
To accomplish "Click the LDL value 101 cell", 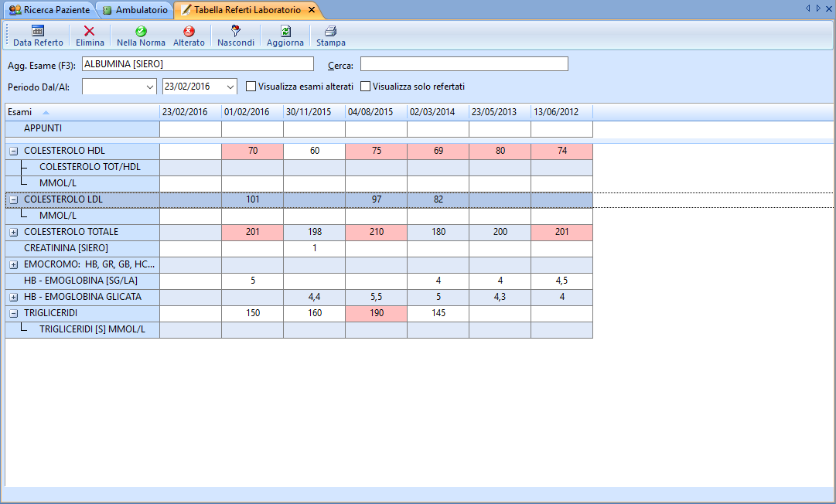I will point(253,199).
